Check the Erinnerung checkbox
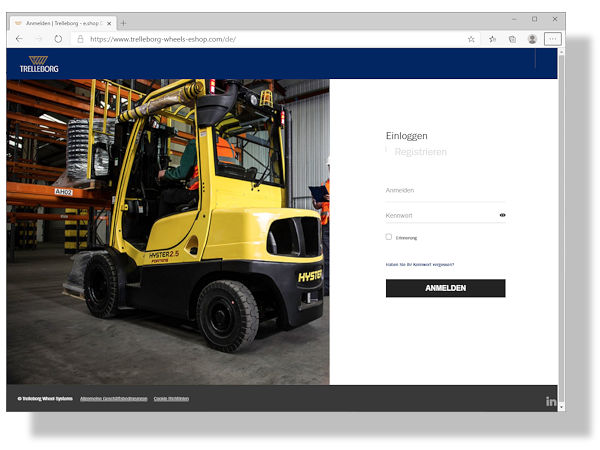Image resolution: width=600 pixels, height=450 pixels. [x=389, y=237]
